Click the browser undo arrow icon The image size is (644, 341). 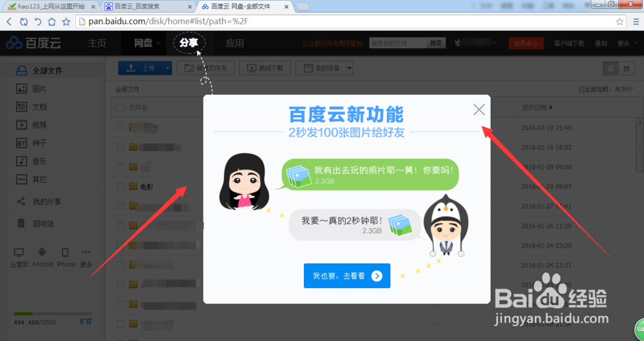38,22
